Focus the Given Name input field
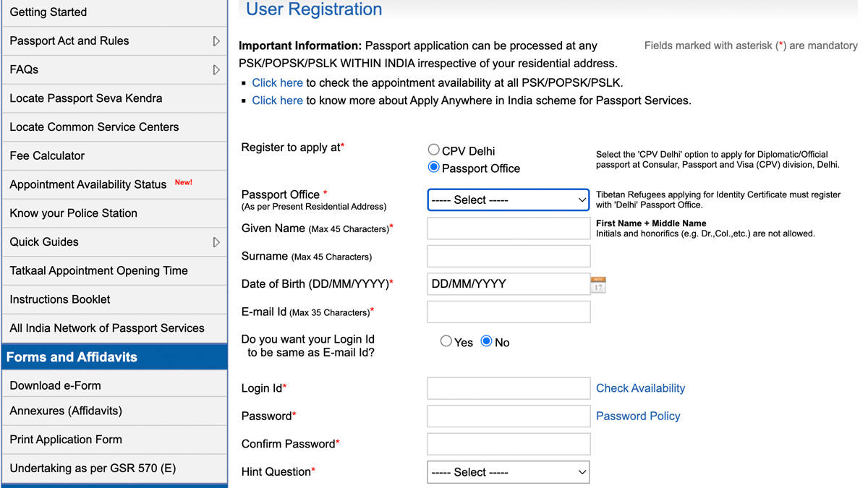The height and width of the screenshot is (488, 868). (509, 228)
